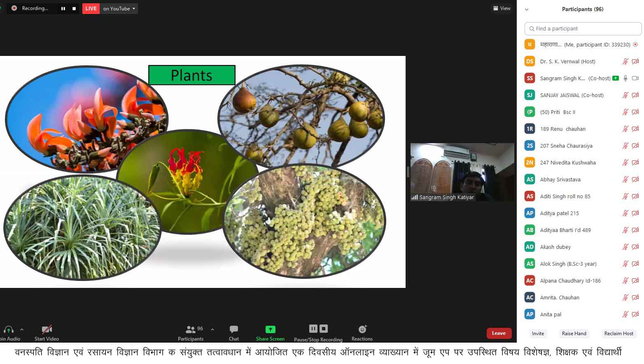Click the green Plants title box on slide
This screenshot has width=644, height=364.
(x=192, y=75)
